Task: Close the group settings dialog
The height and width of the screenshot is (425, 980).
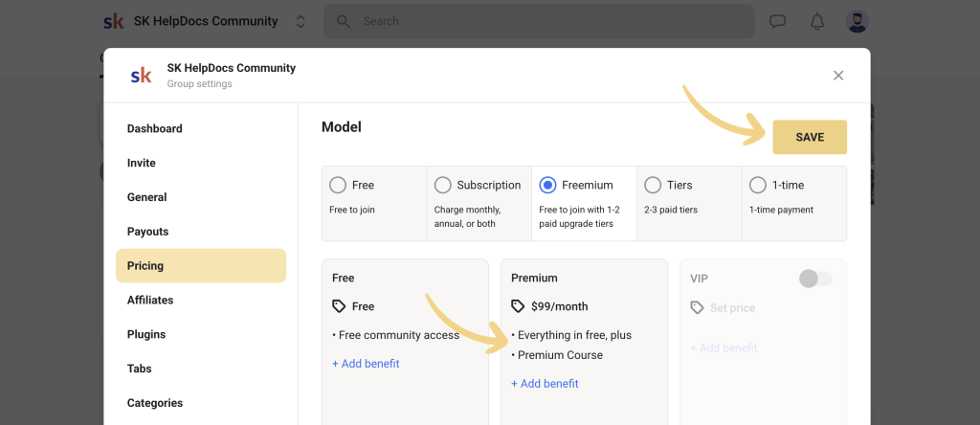Action: pos(838,76)
